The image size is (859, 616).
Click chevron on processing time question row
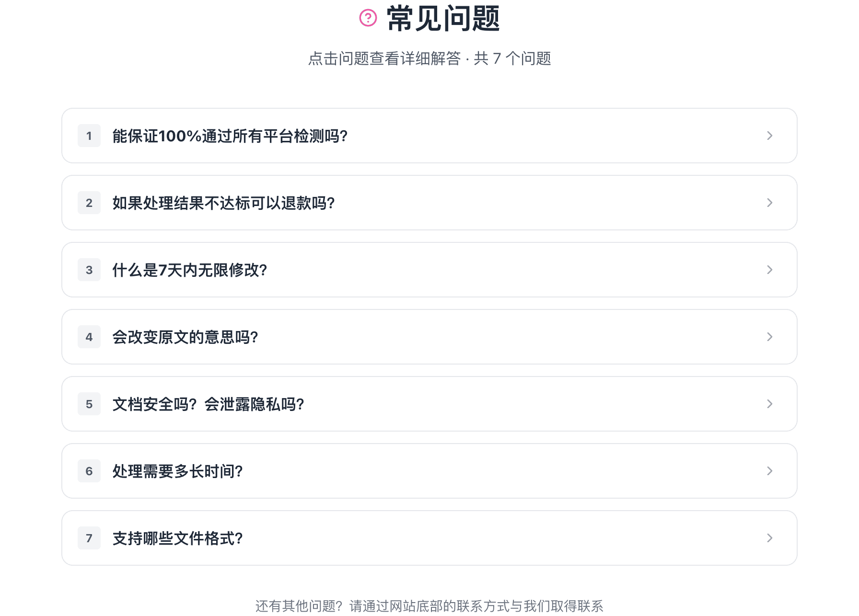click(x=770, y=471)
